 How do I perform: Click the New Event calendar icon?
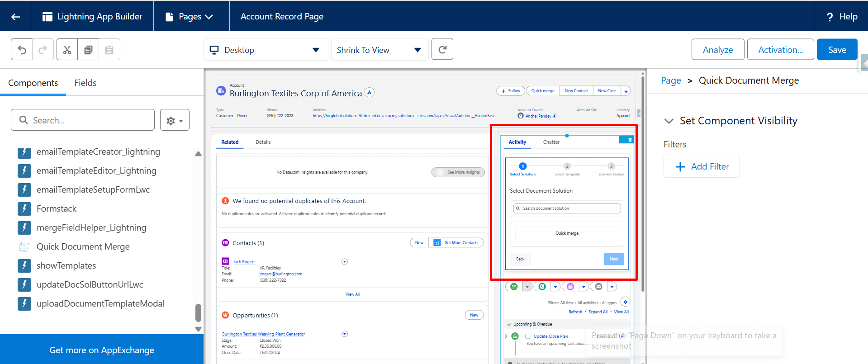click(570, 287)
